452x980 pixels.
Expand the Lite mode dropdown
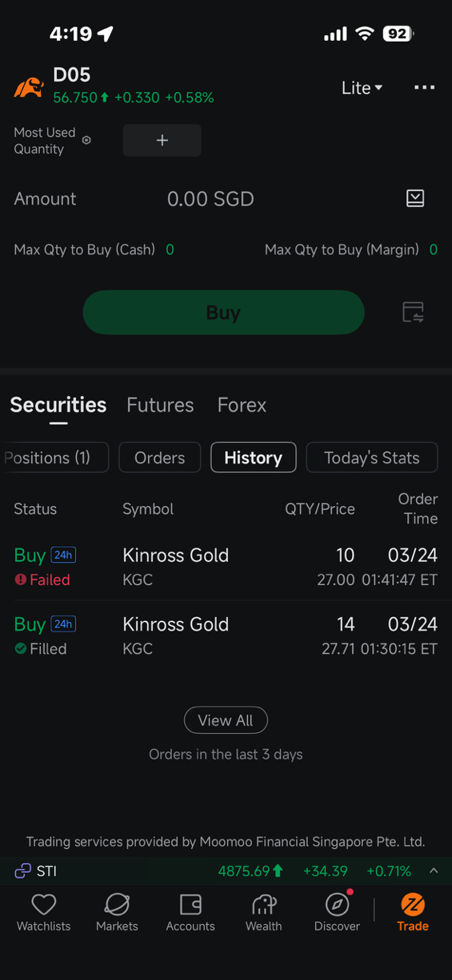pos(362,88)
